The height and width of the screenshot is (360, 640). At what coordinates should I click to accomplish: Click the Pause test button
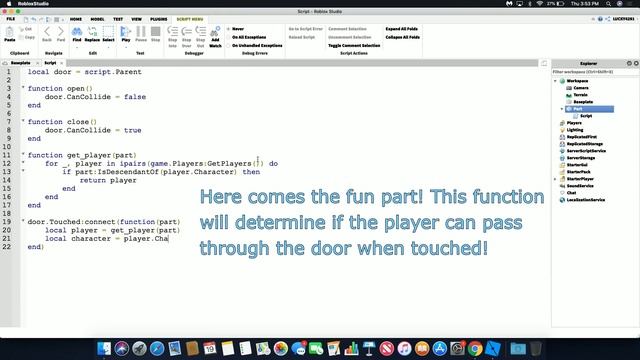[141, 34]
